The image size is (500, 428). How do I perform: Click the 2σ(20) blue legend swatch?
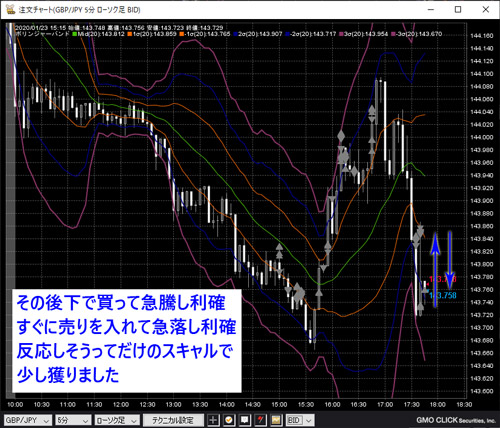[236, 34]
